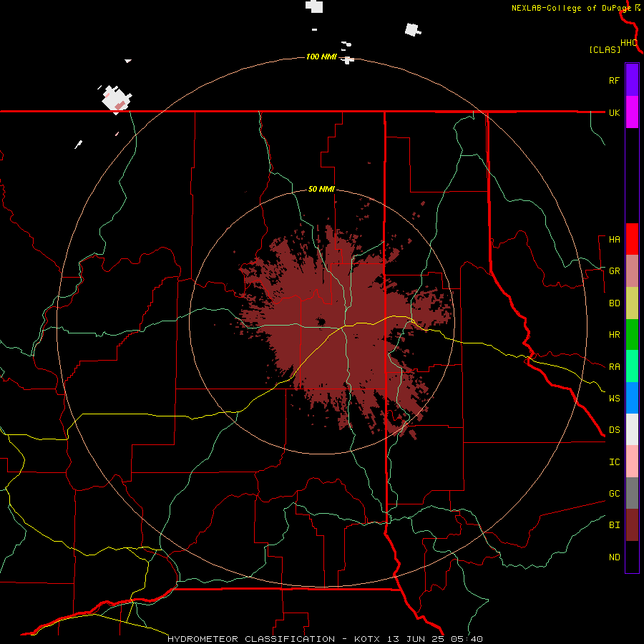Viewport: 644px width, 644px height.
Task: Click the 'RF' legend label
Action: coord(614,80)
